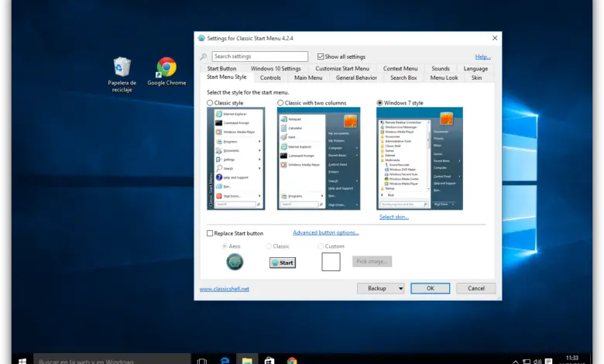Uncheck Show all settings checkbox
The height and width of the screenshot is (364, 604).
coord(321,57)
